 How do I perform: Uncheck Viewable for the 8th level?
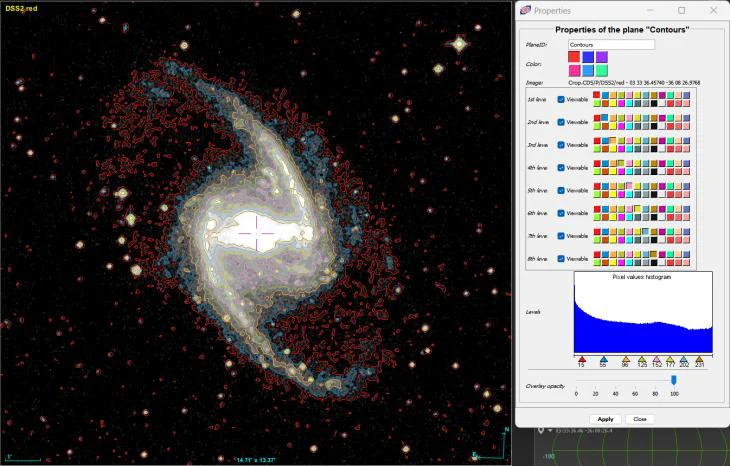pyautogui.click(x=561, y=259)
